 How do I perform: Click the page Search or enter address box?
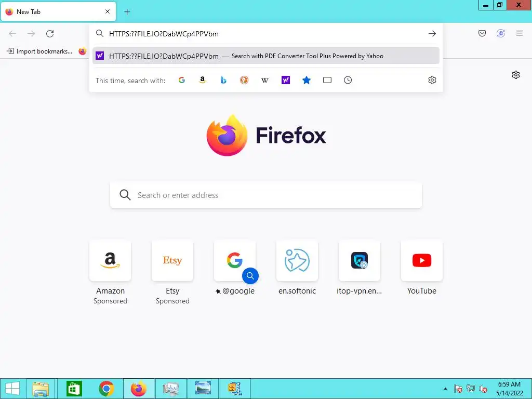coord(265,195)
